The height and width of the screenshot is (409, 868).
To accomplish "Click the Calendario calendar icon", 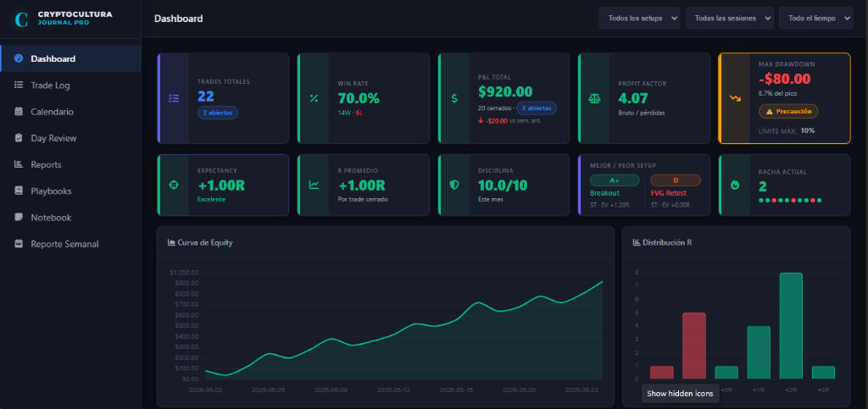I will [19, 112].
